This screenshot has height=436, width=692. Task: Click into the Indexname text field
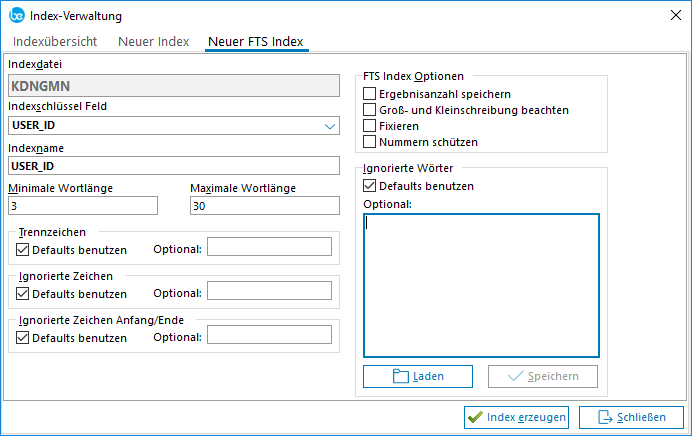click(173, 166)
